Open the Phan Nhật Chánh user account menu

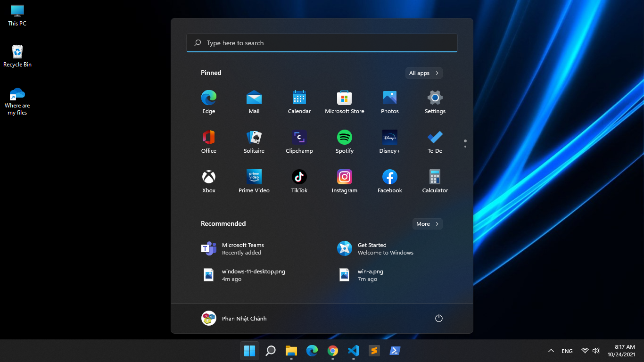pyautogui.click(x=234, y=318)
